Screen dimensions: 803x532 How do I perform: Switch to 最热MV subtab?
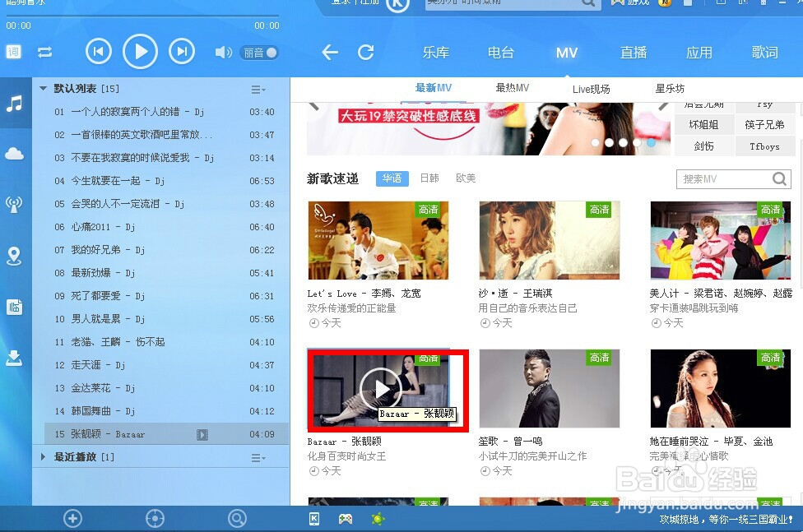[512, 88]
